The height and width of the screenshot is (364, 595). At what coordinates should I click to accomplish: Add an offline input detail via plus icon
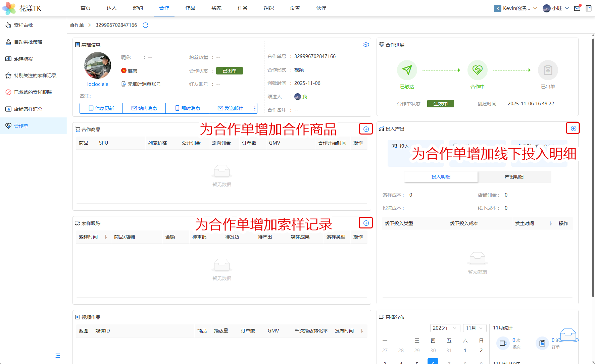pos(573,128)
